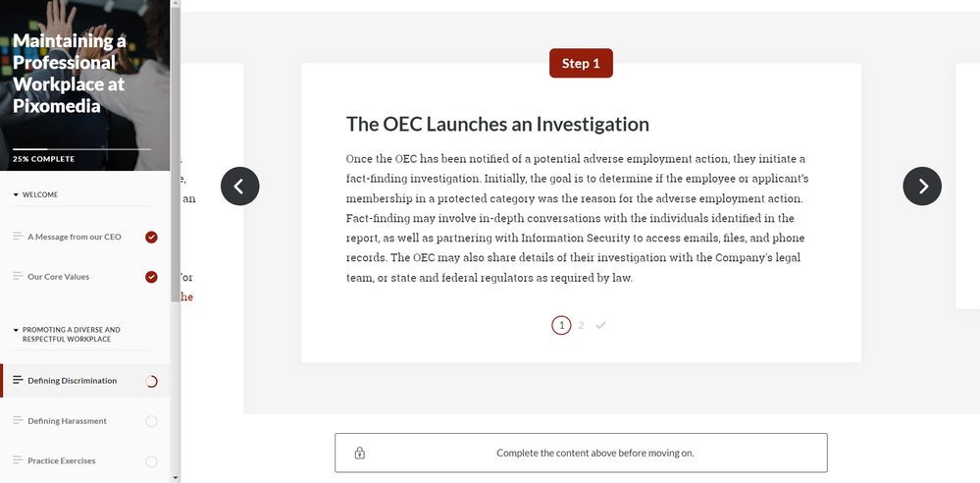The height and width of the screenshot is (483, 980).
Task: Click empty progress circle for Defining Harassment
Action: tap(151, 421)
